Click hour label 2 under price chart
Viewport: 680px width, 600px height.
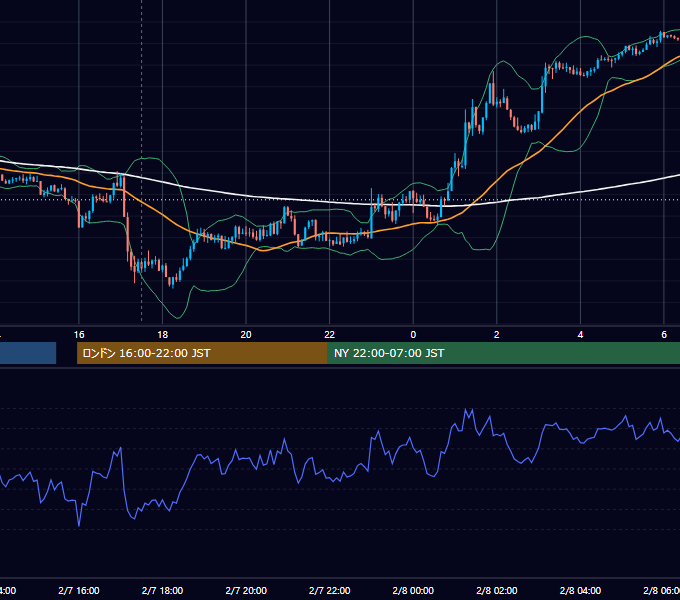497,335
